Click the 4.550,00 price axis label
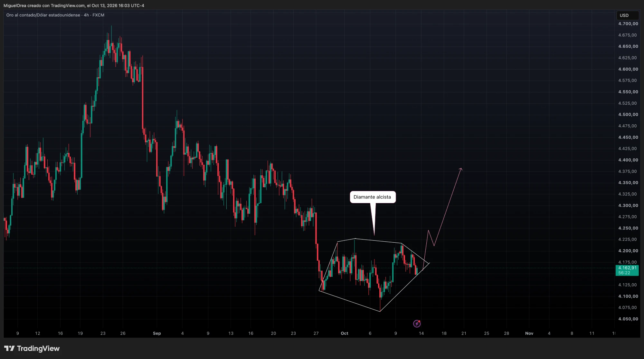Screen dimensions: 644x359 tap(628, 92)
